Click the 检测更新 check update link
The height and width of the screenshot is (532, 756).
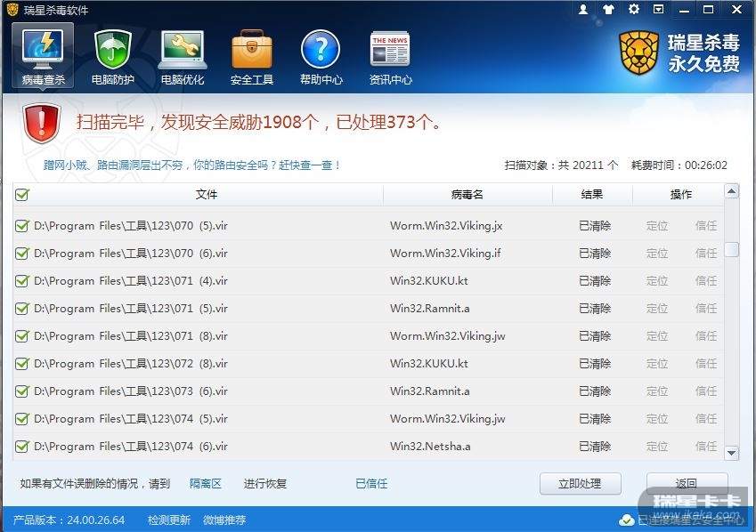(169, 520)
